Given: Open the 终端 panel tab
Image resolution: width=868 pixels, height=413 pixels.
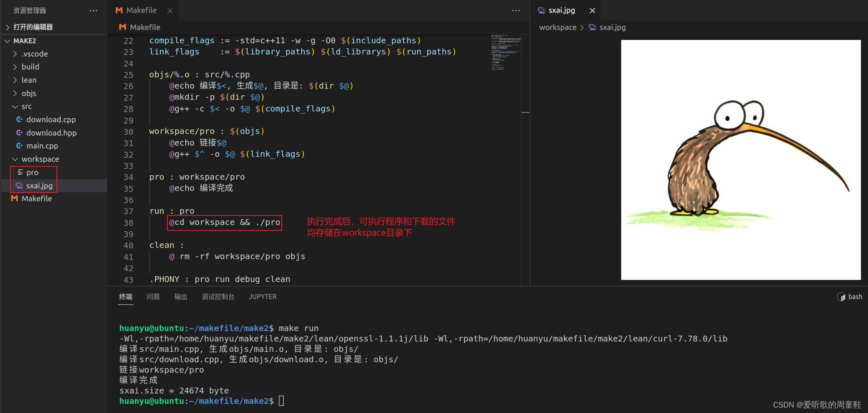Looking at the screenshot, I should [x=125, y=297].
